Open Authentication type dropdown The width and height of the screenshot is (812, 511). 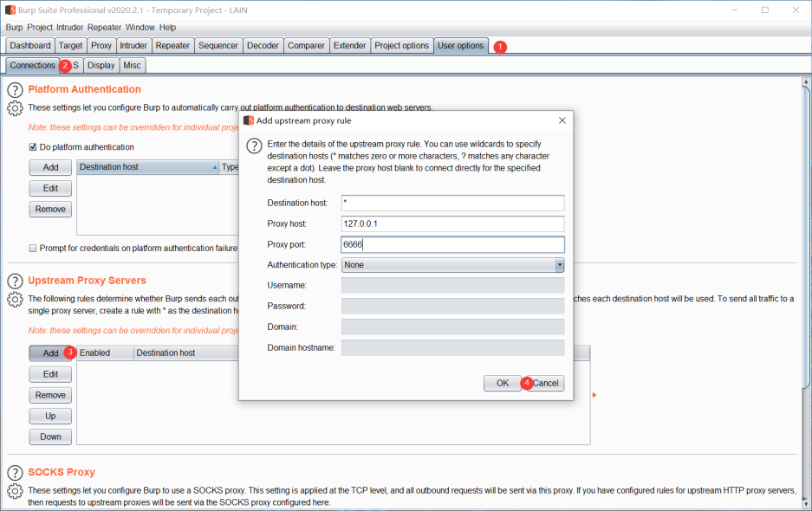(452, 264)
